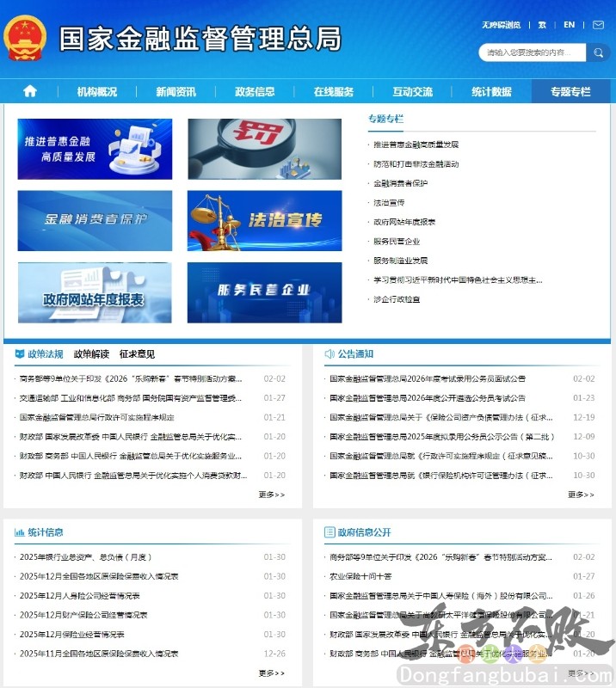Select the 征求意见 tab
This screenshot has height=688, width=616.
point(137,354)
